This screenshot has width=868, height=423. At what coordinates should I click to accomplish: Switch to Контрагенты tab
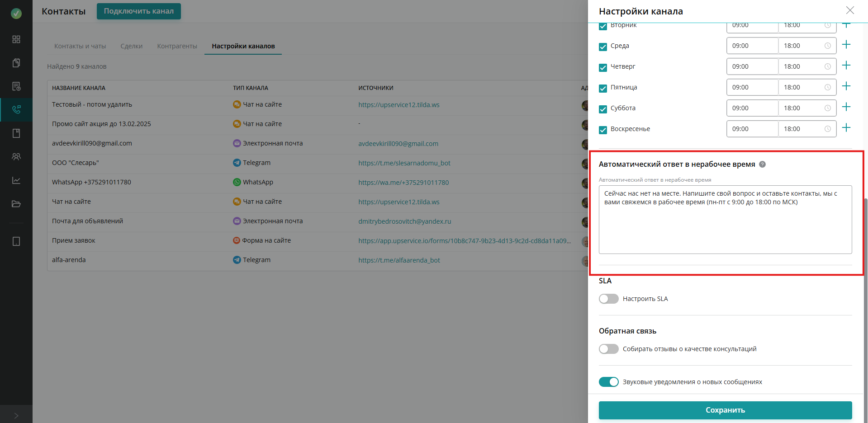coord(177,46)
